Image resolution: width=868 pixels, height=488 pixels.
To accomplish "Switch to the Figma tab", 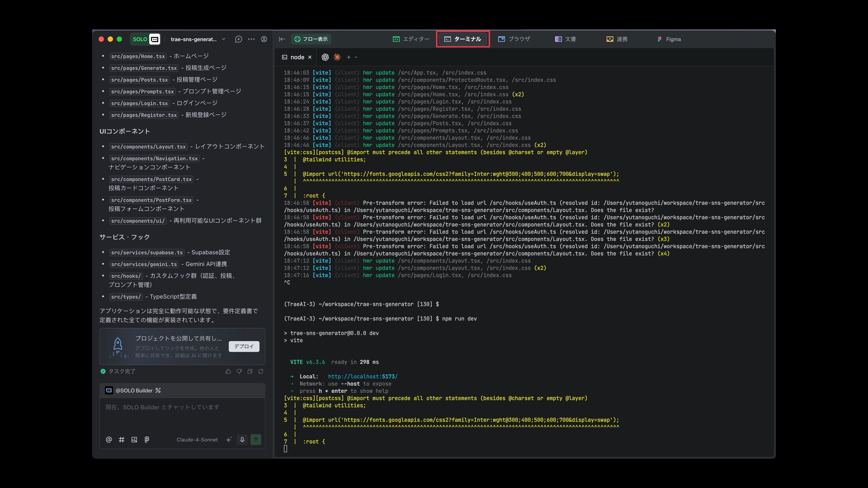I will pos(669,39).
